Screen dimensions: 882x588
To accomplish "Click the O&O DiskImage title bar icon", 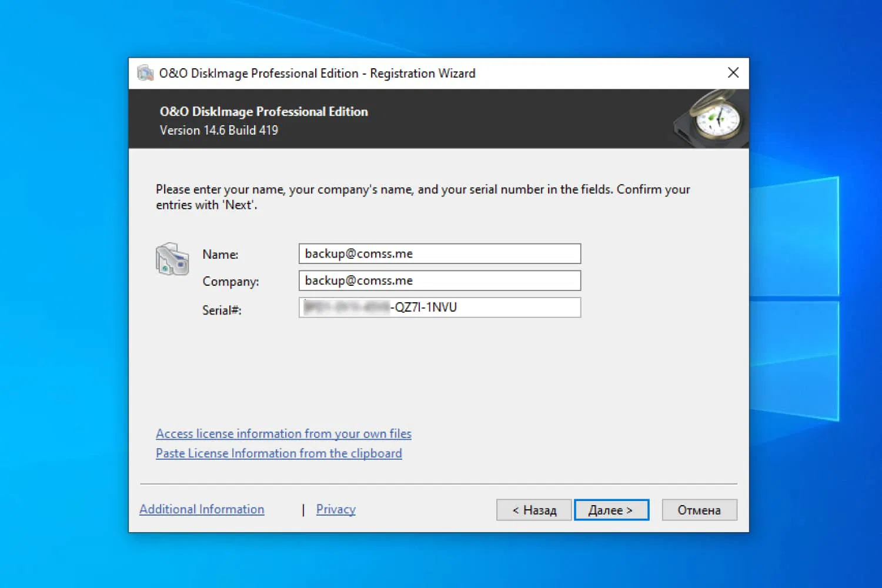I will pyautogui.click(x=145, y=73).
